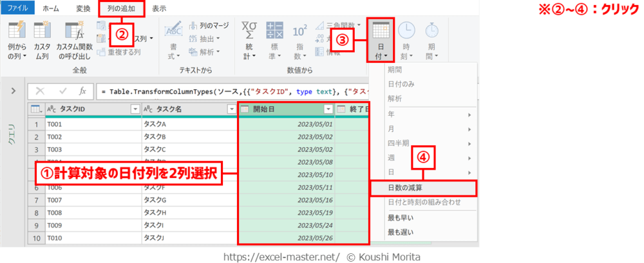Open the 標準 arithmetic dropdown
The image size is (644, 263).
[x=274, y=41]
